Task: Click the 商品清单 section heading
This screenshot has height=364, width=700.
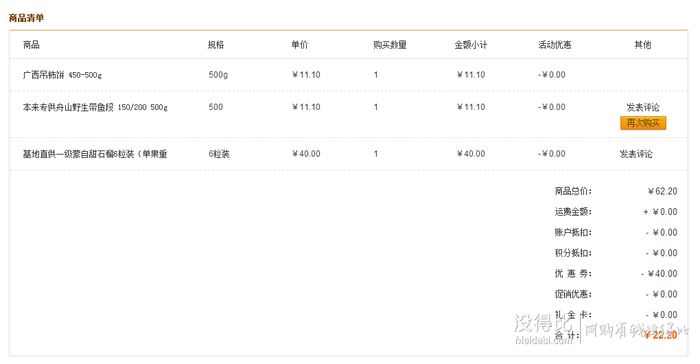Action: click(26, 18)
